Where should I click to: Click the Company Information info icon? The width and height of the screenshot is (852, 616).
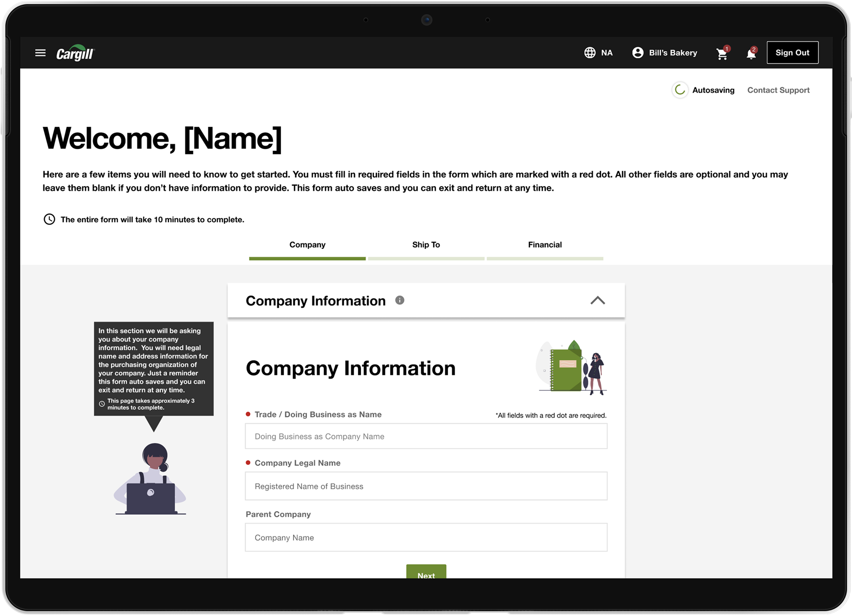point(400,301)
